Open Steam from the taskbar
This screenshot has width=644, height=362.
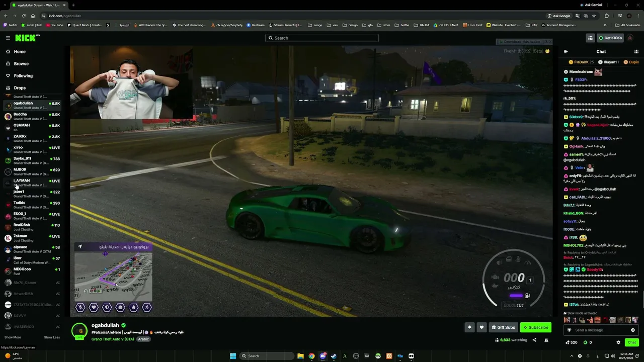click(x=334, y=356)
